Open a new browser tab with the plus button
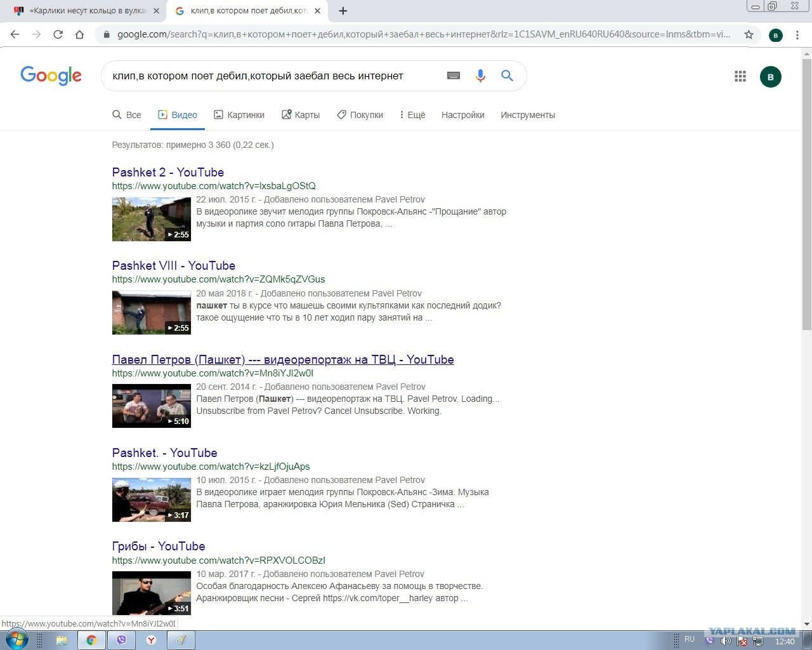This screenshot has height=650, width=812. pyautogui.click(x=343, y=11)
